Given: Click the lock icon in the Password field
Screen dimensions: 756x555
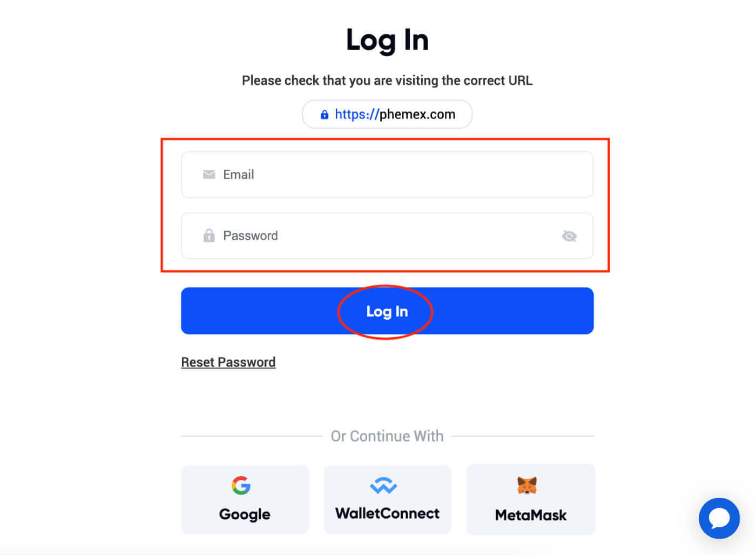Looking at the screenshot, I should click(x=209, y=236).
